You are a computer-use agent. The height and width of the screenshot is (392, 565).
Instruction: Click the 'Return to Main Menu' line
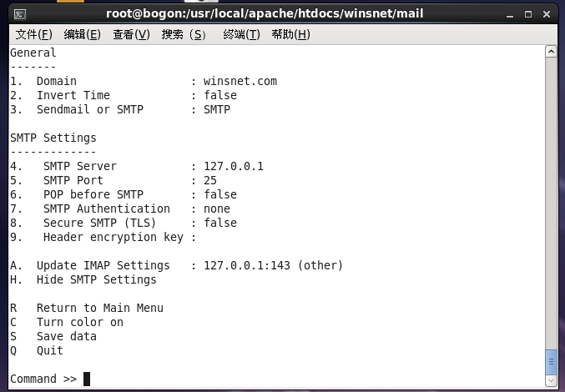coord(87,308)
